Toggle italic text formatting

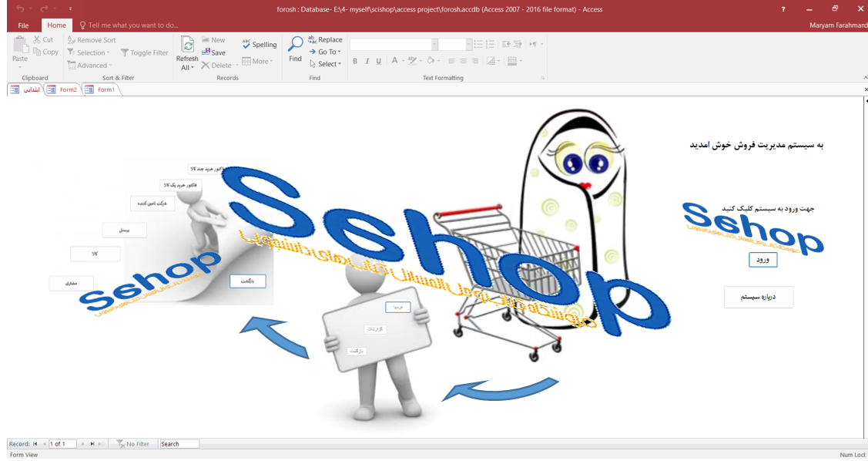tap(366, 61)
